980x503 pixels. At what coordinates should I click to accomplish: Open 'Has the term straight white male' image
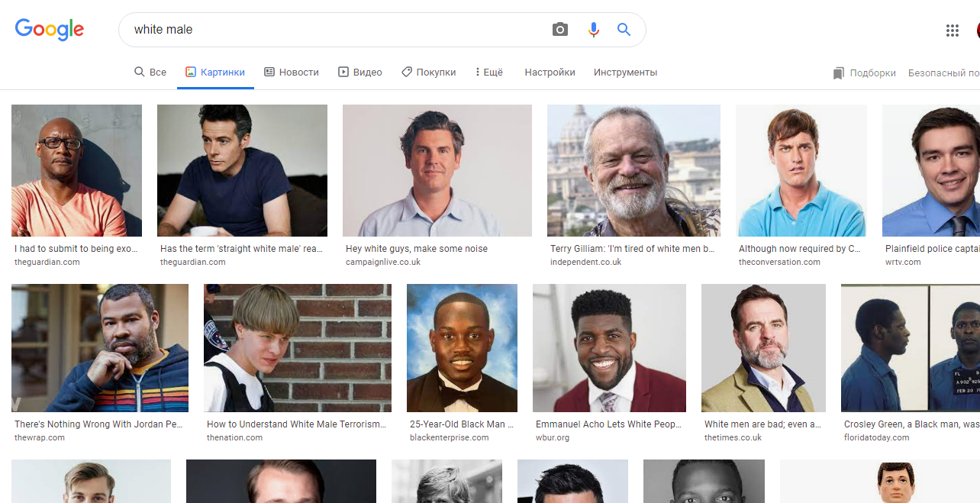[x=242, y=170]
